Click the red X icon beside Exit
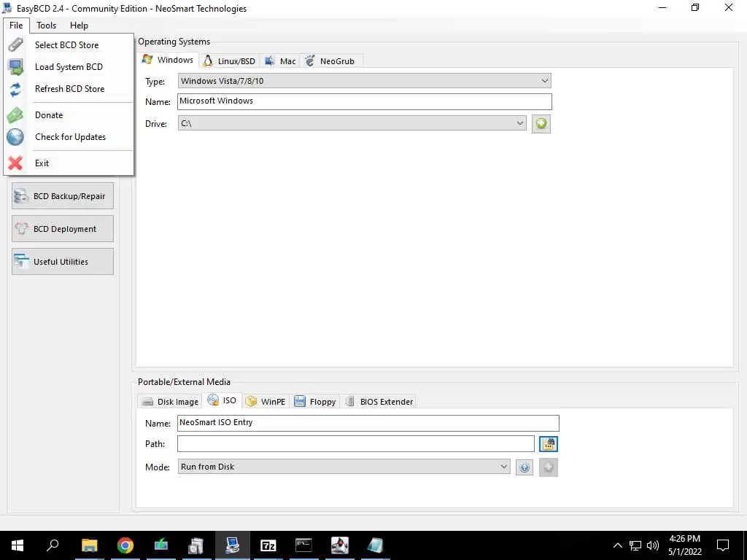The width and height of the screenshot is (747, 560). 15,163
